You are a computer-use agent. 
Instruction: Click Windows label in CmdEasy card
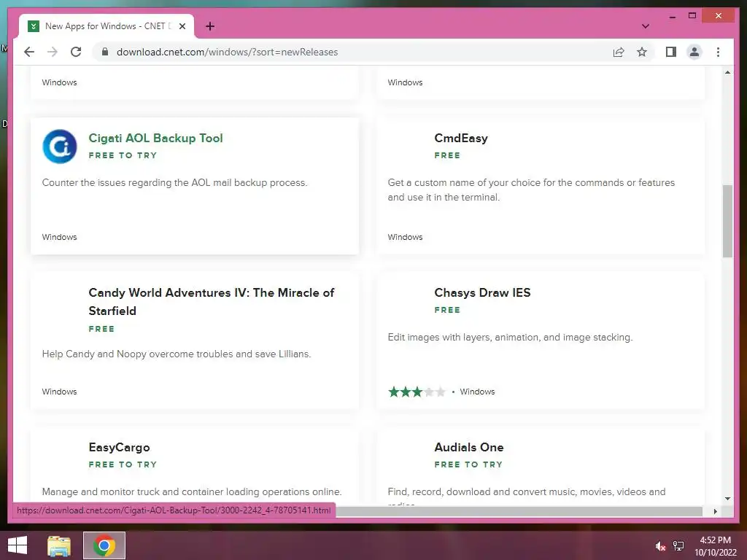tap(405, 237)
